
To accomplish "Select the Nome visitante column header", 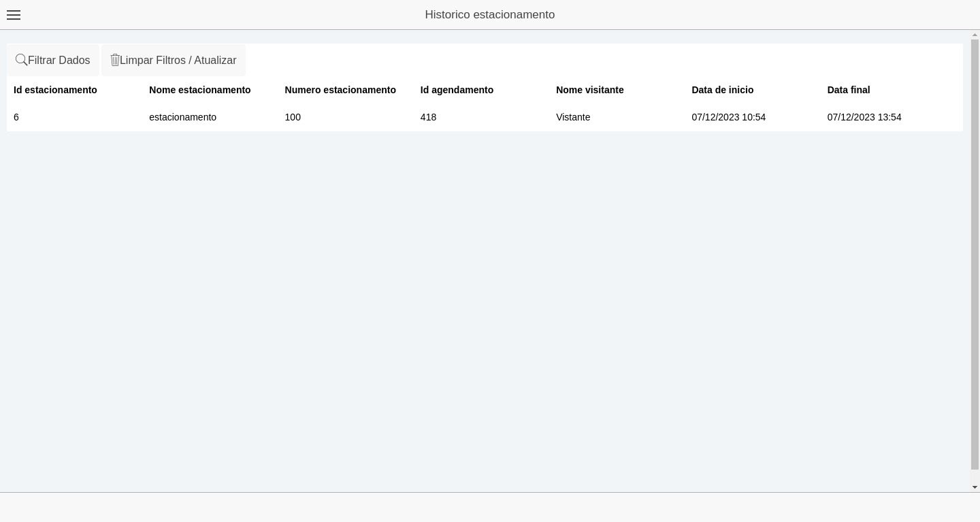I will tap(589, 90).
